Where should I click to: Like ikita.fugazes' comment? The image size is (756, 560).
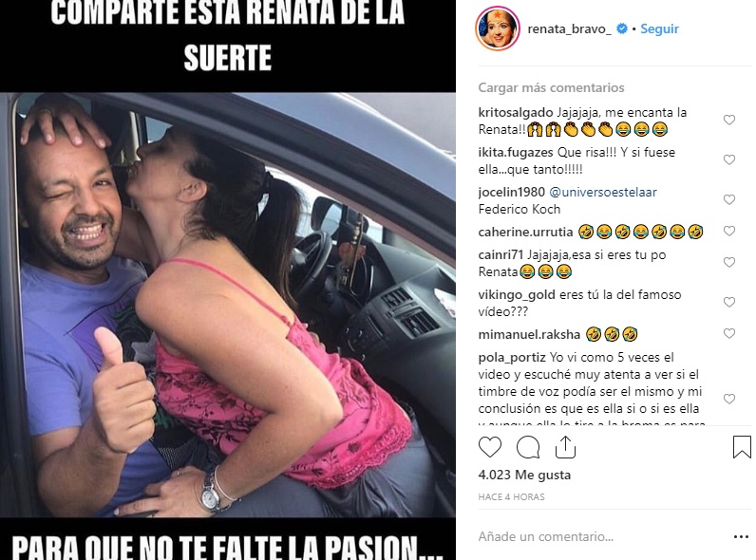[x=729, y=160]
